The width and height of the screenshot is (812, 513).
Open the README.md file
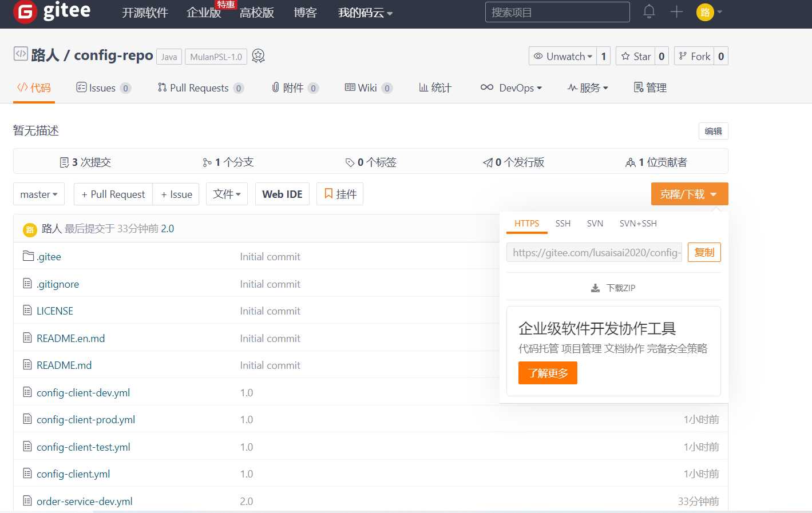(64, 365)
